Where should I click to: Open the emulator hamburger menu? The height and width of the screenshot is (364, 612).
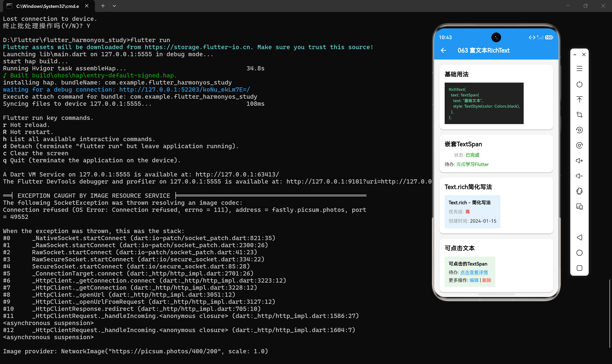(579, 69)
